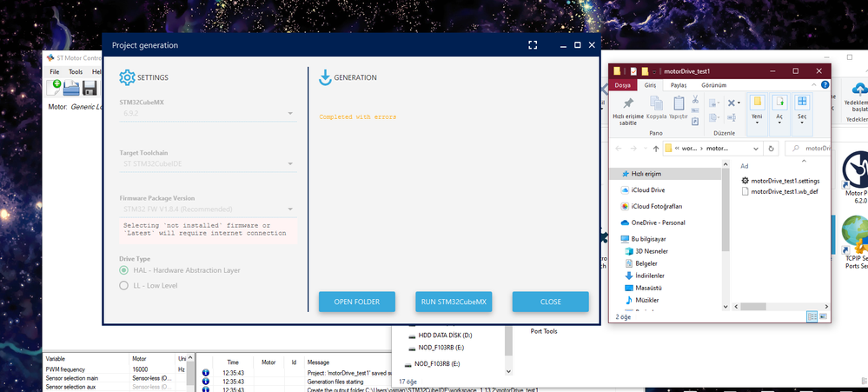This screenshot has width=868, height=392.
Task: Click the RUN STM32CubeMX button
Action: click(x=454, y=302)
